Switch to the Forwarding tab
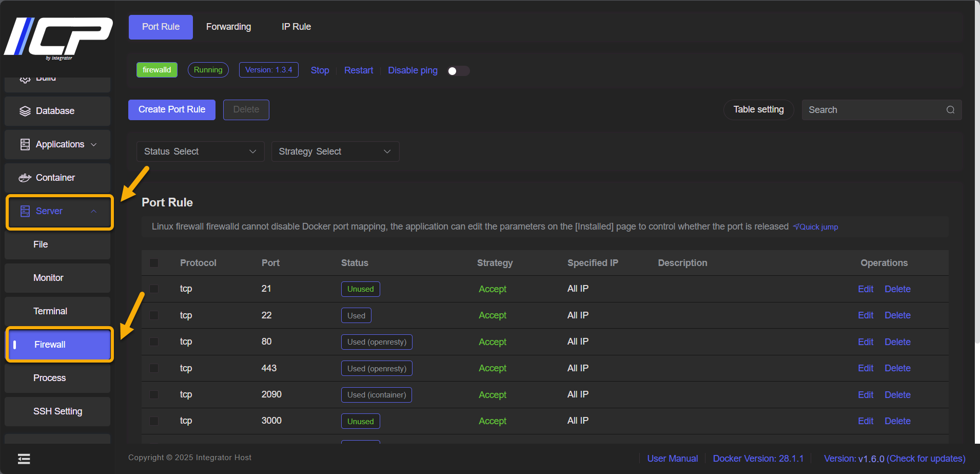Screen dimensions: 980x474 point(228,27)
